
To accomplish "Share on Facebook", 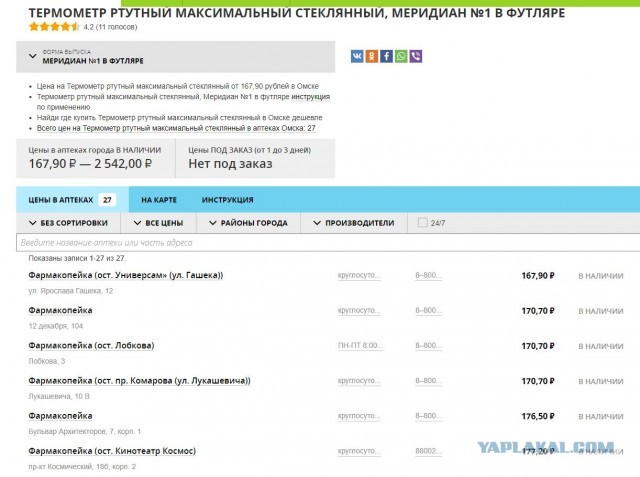I will [x=386, y=56].
